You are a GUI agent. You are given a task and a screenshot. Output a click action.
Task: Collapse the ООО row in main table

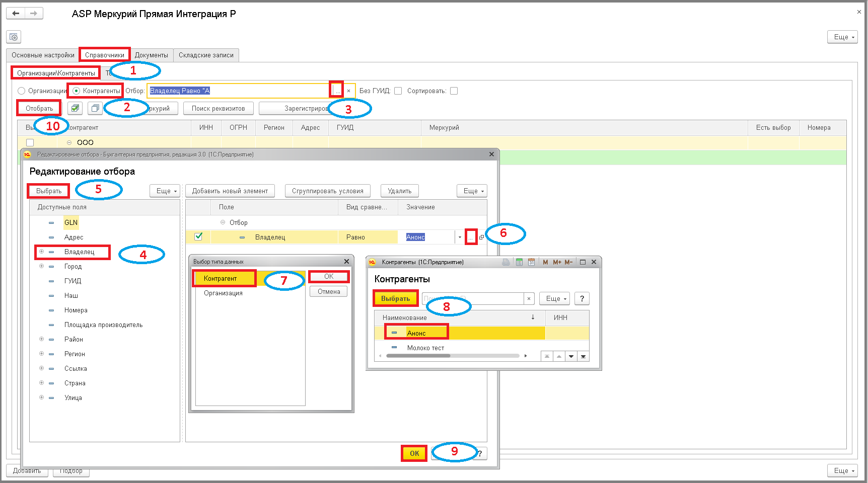point(69,142)
